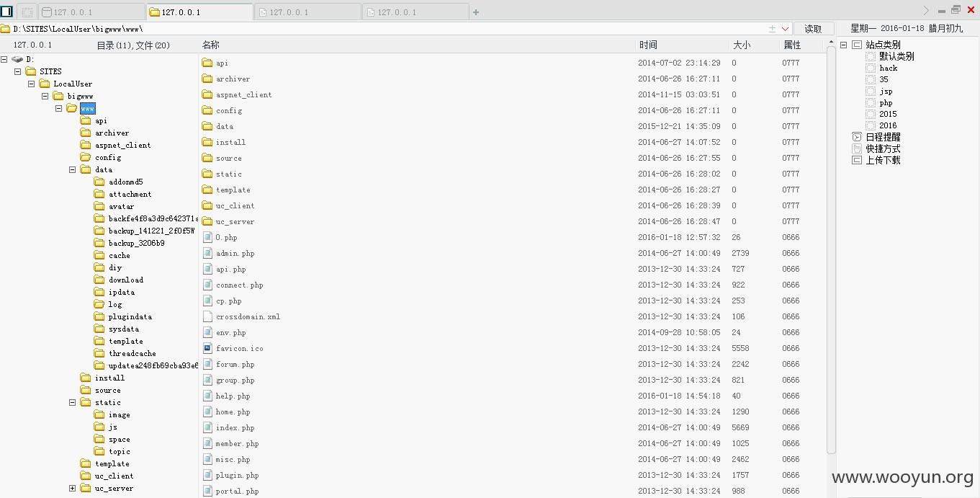Image resolution: width=980 pixels, height=498 pixels.
Task: Toggle the sidebar panel icon beside the tabs
Action: click(6, 12)
